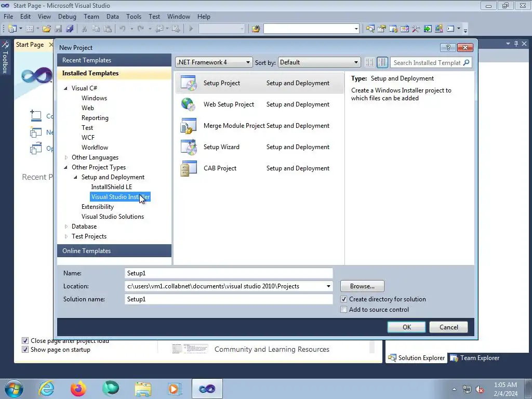
Task: Expand the Database tree node
Action: (x=66, y=227)
